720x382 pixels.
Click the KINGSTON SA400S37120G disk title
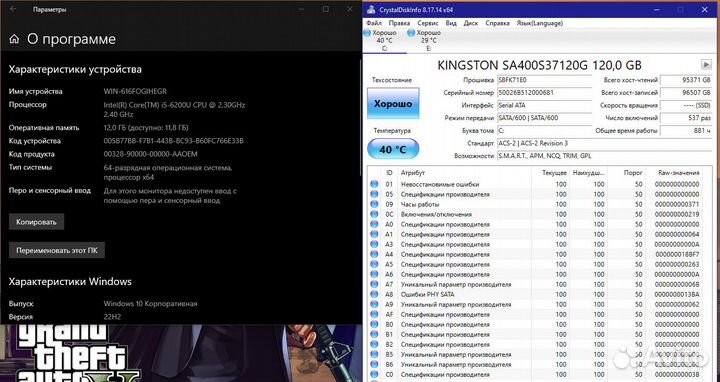pos(539,65)
